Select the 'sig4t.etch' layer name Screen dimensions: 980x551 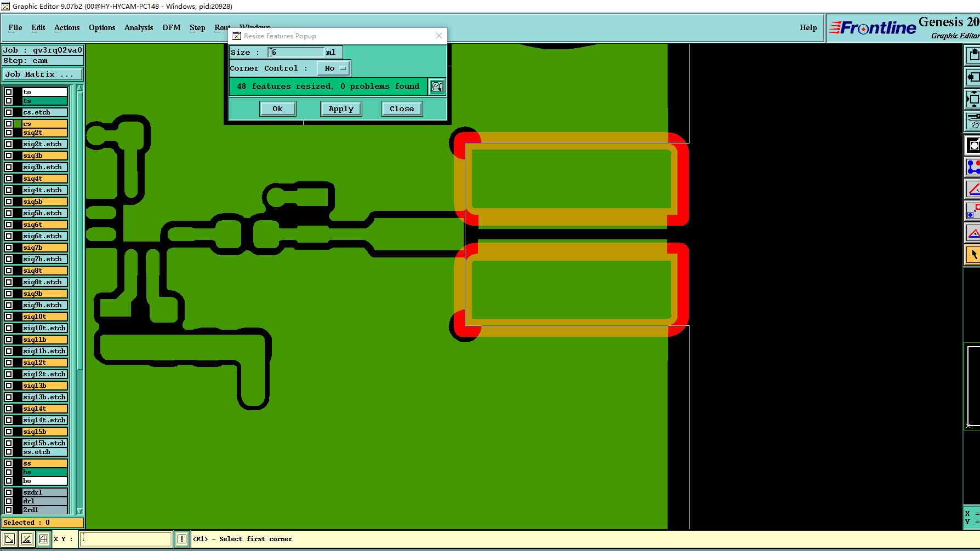44,190
